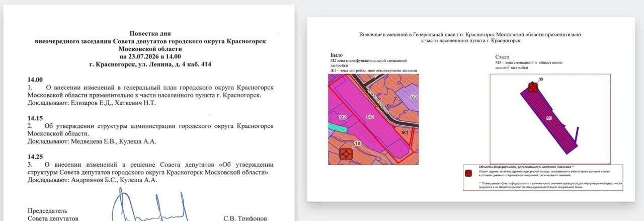Click the name 'С.В. Трифонов'
Image resolution: width=644 pixels, height=221 pixels.
tap(245, 218)
